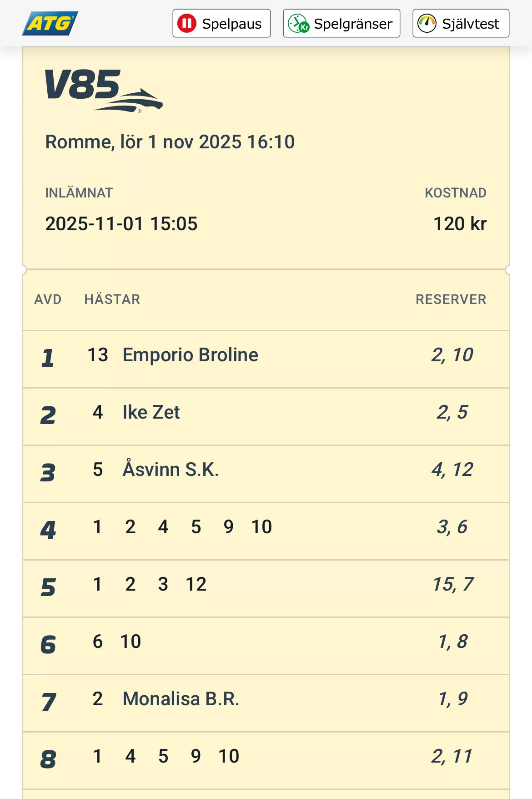532x799 pixels.
Task: Click reserves 15, 7 for race 5
Action: coord(452,584)
